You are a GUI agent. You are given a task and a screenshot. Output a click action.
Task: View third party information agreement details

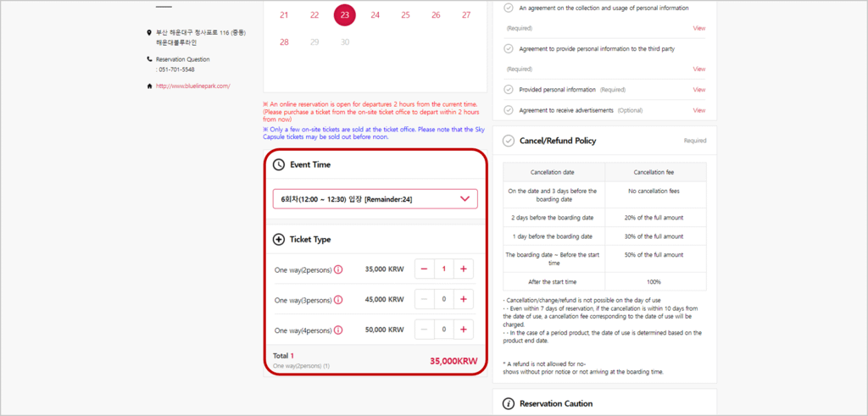pos(699,69)
